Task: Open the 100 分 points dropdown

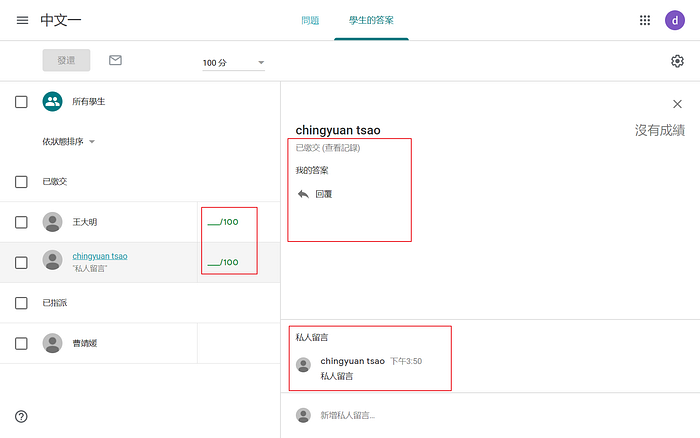Action: coord(233,63)
